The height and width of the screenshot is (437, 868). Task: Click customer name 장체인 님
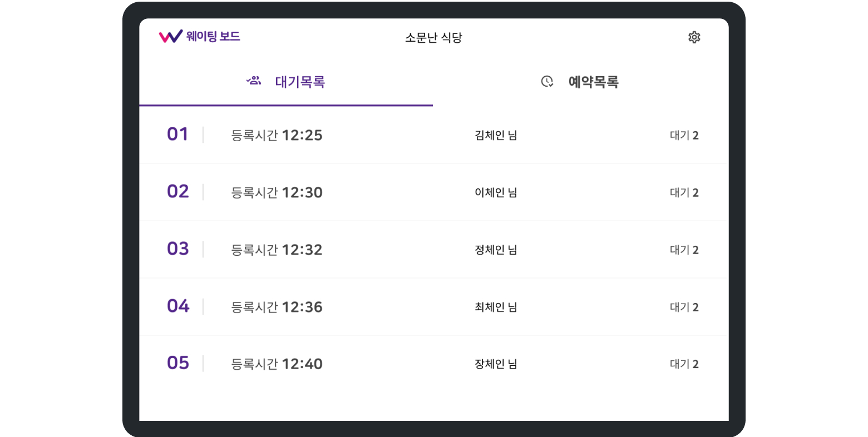pyautogui.click(x=495, y=364)
